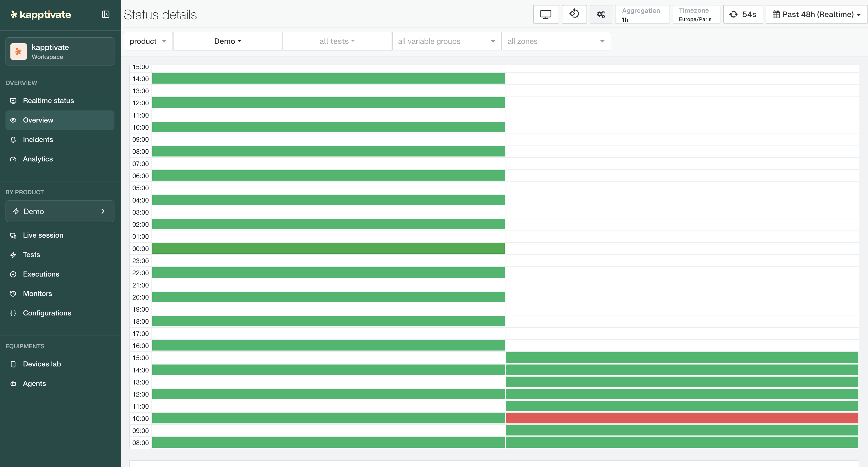Screen dimensions: 868x467
Task: Expand the Demo product chevron in sidebar
Action: pyautogui.click(x=103, y=211)
